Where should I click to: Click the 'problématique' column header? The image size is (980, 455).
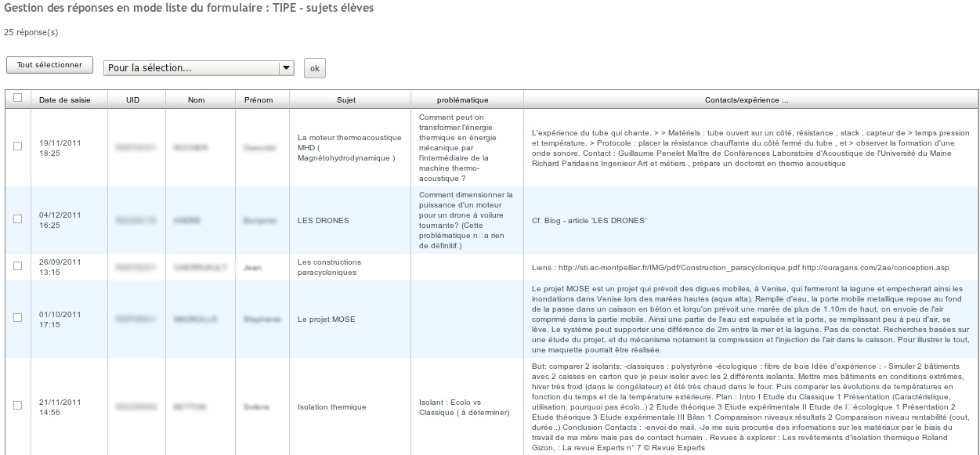tap(463, 100)
